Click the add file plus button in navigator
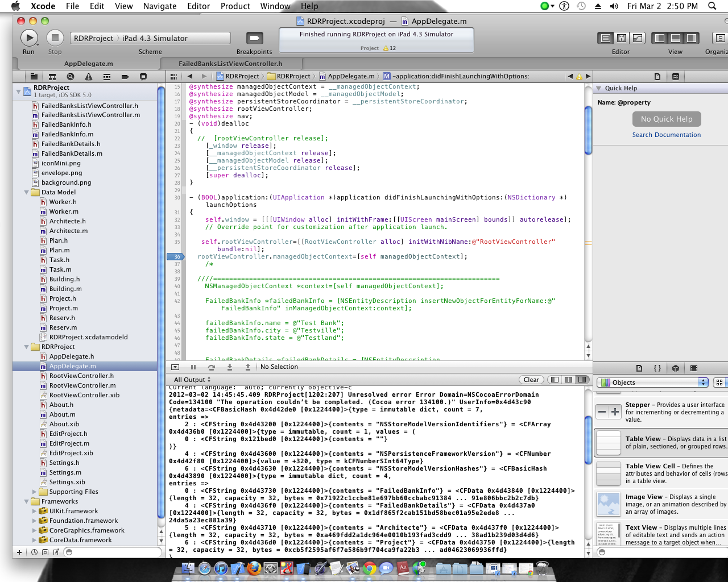The image size is (728, 582). tap(19, 552)
